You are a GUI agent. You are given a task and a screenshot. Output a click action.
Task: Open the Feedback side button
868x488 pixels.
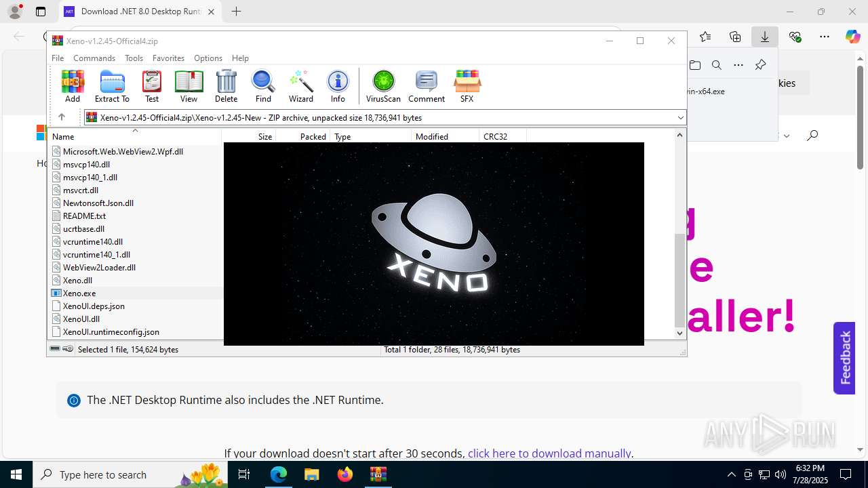coord(844,358)
